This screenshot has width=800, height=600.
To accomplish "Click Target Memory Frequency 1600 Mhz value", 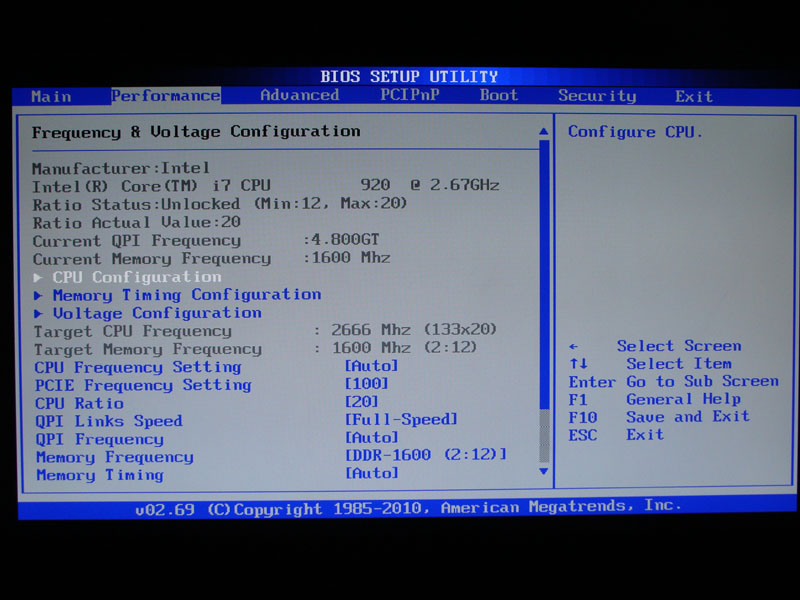I will 404,348.
